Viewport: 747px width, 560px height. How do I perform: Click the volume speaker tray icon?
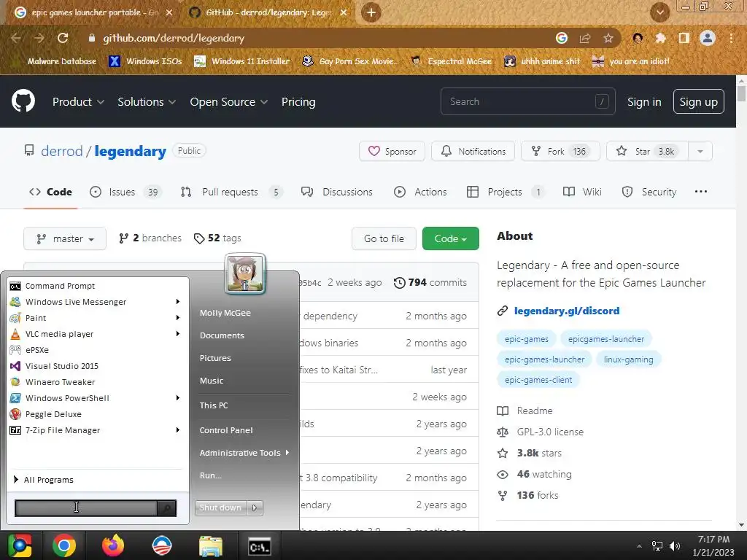[675, 546]
